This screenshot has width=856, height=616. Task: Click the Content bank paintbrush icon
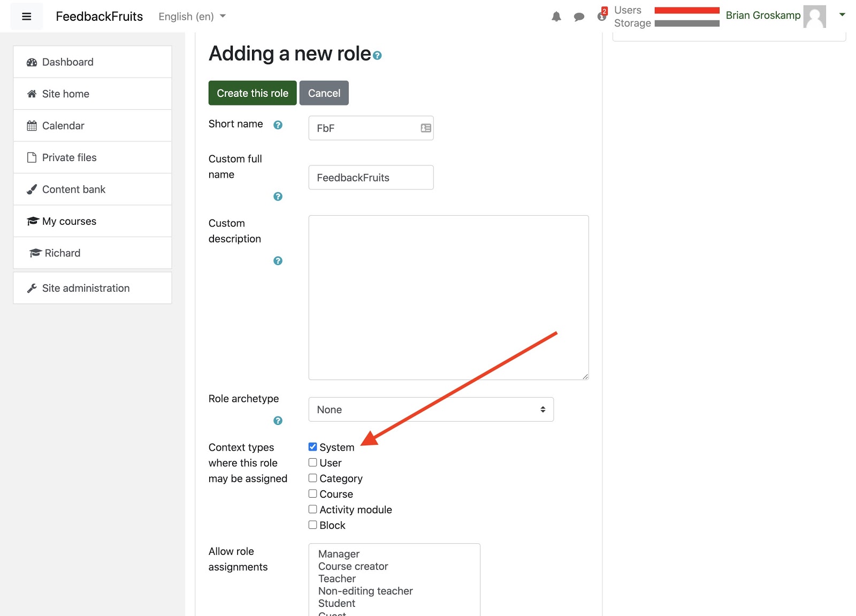32,189
